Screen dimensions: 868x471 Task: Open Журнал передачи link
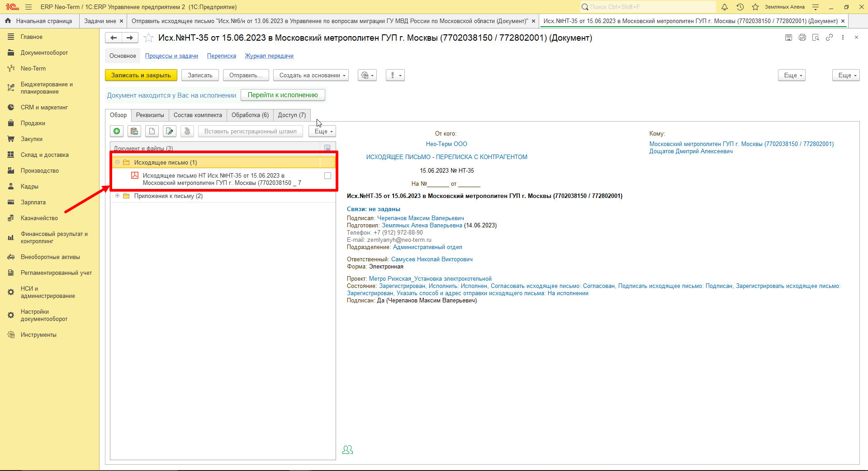click(269, 56)
